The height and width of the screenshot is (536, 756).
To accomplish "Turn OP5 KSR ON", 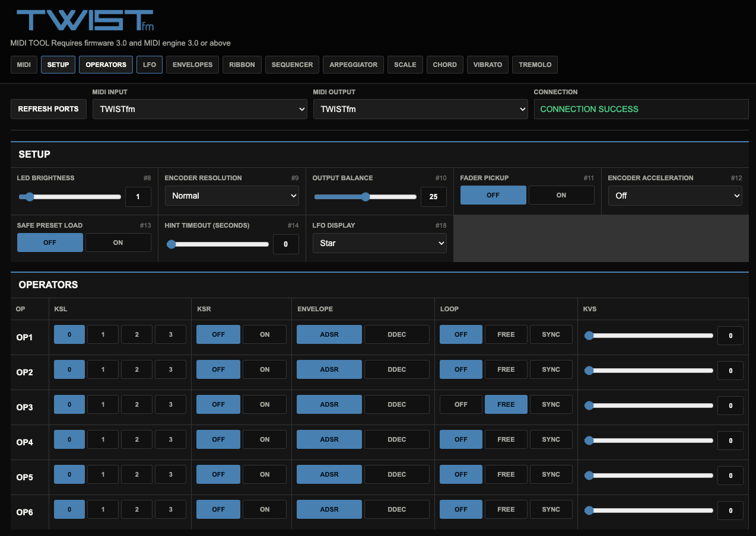I will 265,474.
